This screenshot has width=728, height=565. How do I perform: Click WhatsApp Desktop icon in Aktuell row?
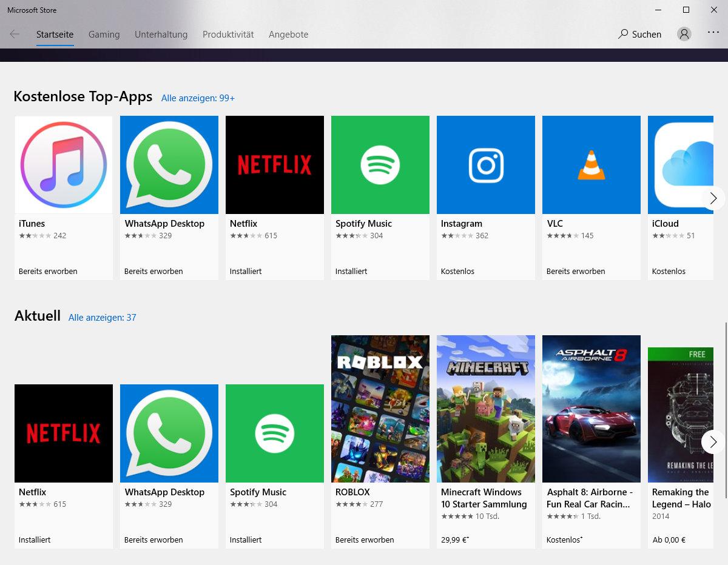[x=169, y=433]
